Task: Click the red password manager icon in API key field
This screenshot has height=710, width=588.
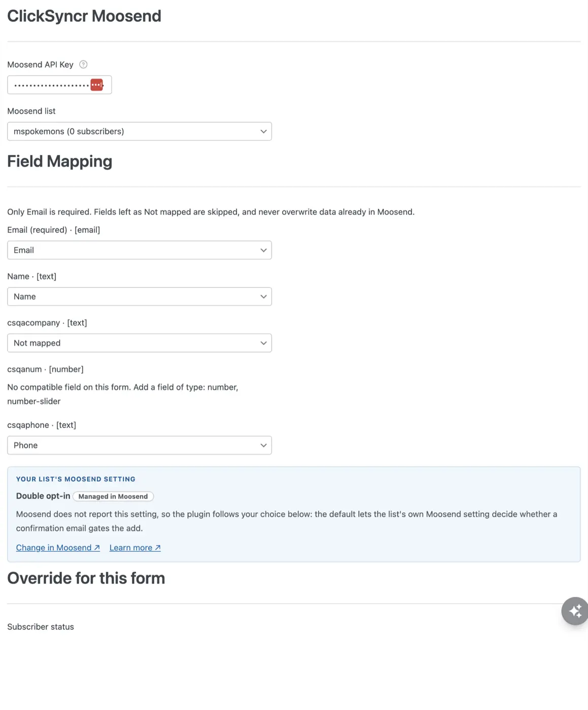Action: [97, 85]
